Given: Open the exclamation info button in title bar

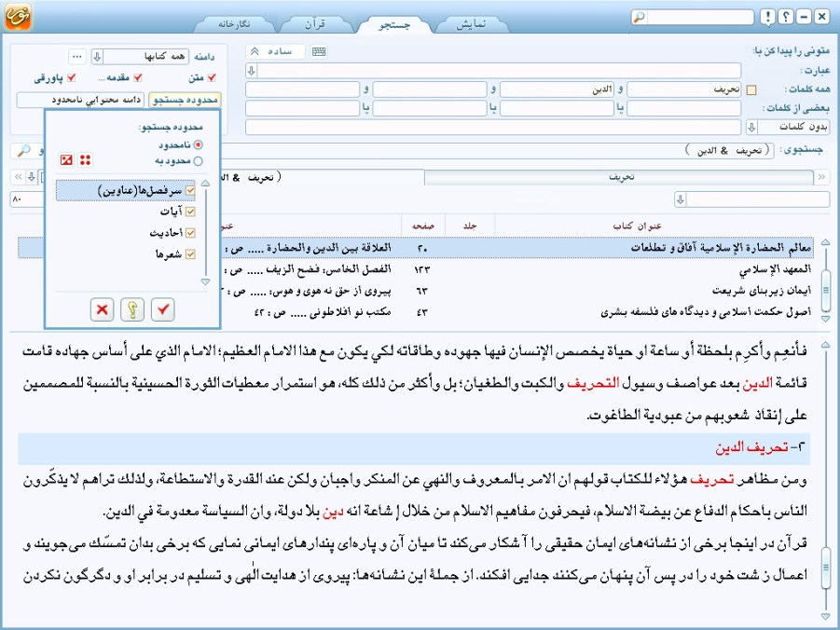Looking at the screenshot, I should click(767, 17).
